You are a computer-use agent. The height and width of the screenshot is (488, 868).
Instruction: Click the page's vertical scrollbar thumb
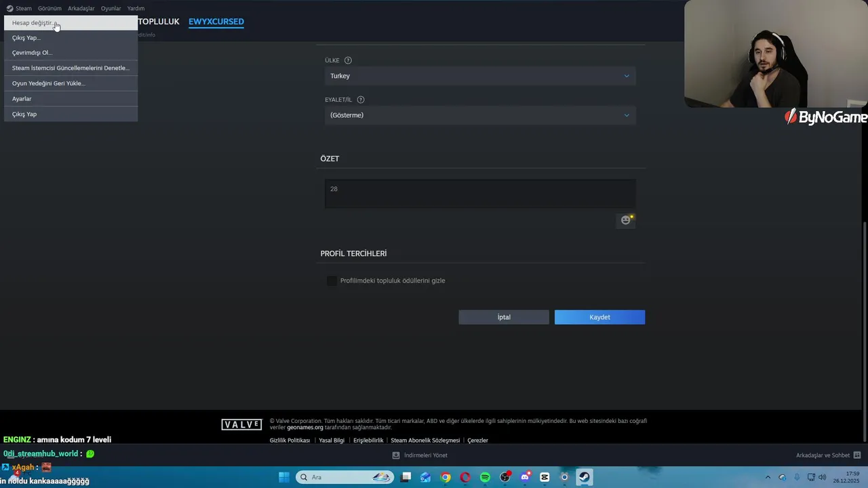click(x=865, y=331)
